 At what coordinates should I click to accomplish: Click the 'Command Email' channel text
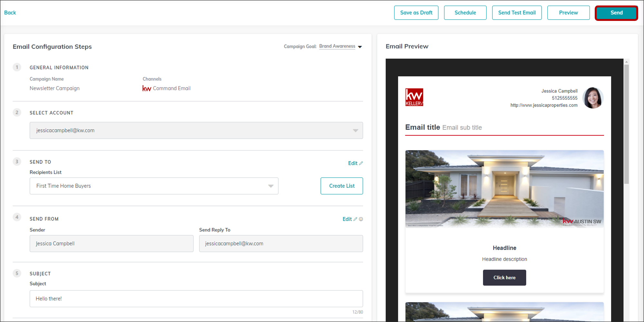(172, 88)
